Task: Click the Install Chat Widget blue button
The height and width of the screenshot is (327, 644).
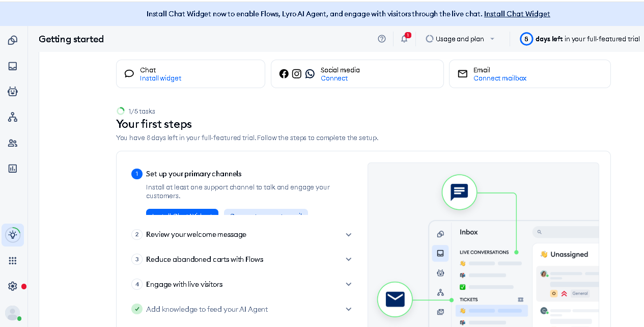Action: (182, 212)
